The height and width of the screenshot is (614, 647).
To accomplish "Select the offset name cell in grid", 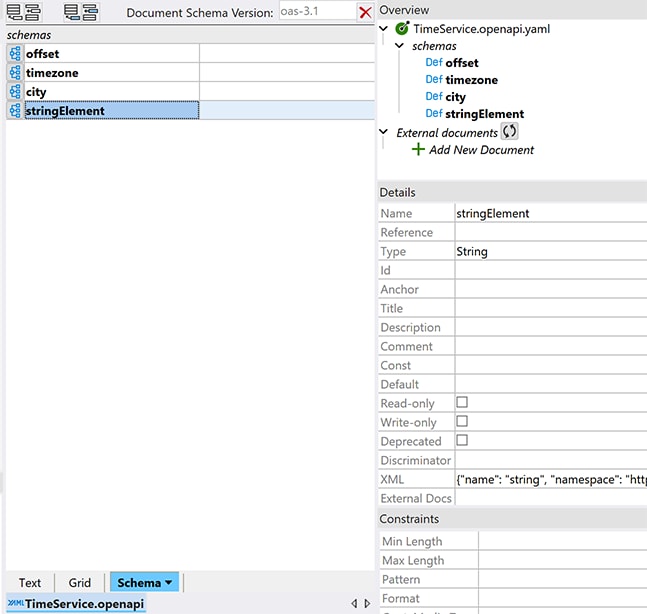I will click(x=112, y=54).
